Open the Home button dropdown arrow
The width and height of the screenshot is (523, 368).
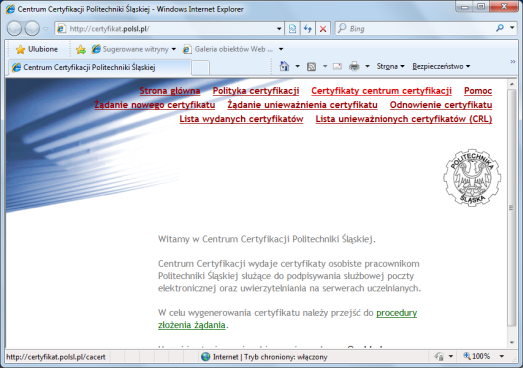[298, 66]
